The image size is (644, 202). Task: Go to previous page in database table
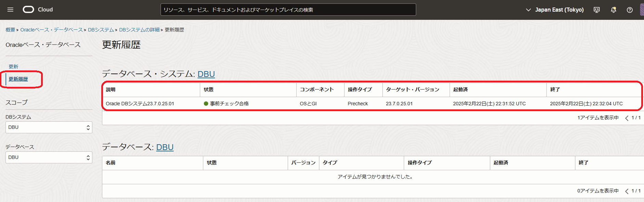click(627, 191)
